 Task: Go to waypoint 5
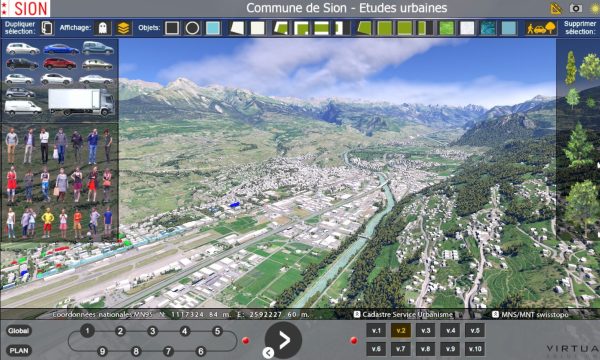pyautogui.click(x=217, y=331)
